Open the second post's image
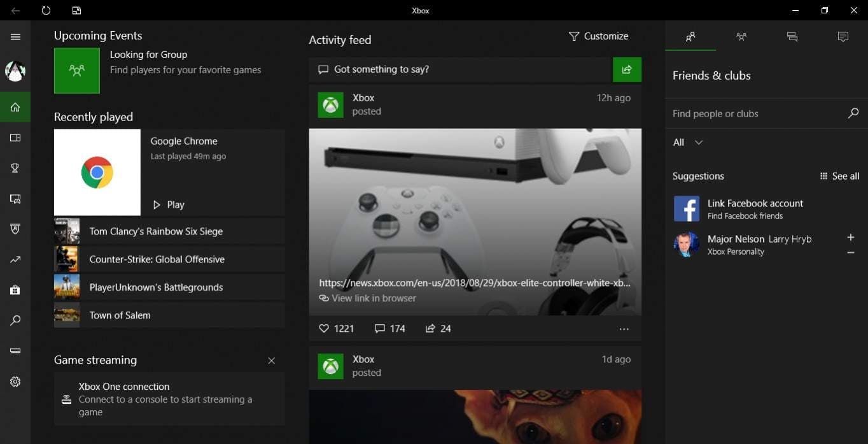The width and height of the screenshot is (868, 444). point(475,417)
